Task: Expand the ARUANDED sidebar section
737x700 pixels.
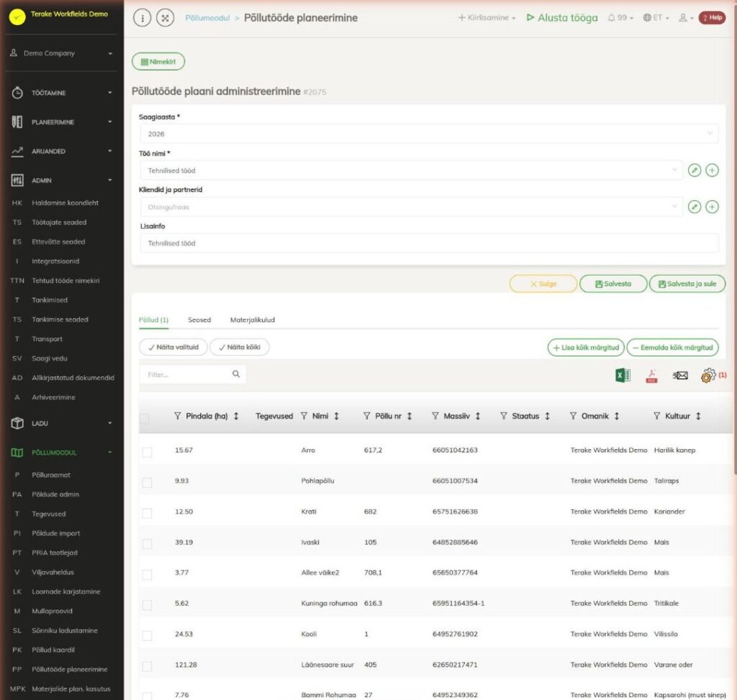Action: pyautogui.click(x=61, y=151)
